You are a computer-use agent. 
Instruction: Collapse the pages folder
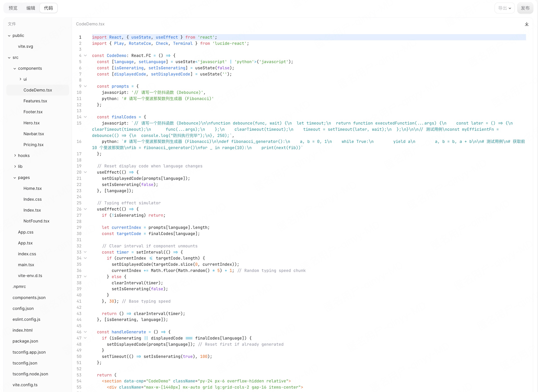(x=15, y=178)
